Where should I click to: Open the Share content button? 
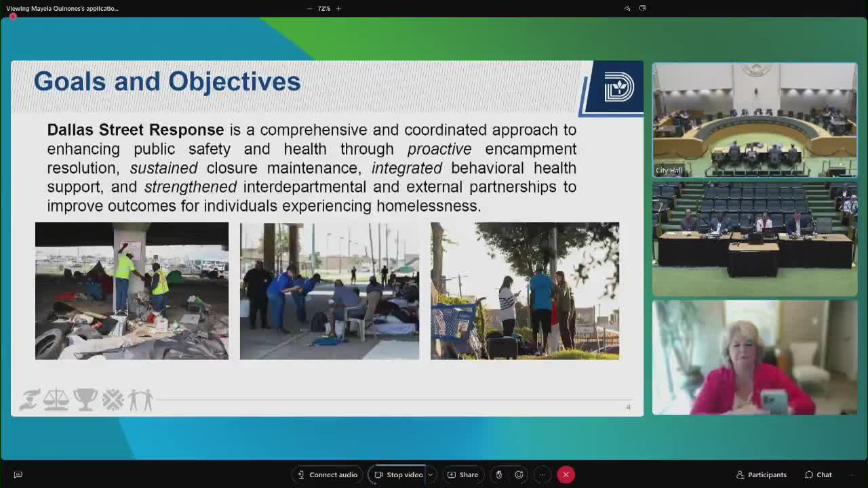pos(463,474)
